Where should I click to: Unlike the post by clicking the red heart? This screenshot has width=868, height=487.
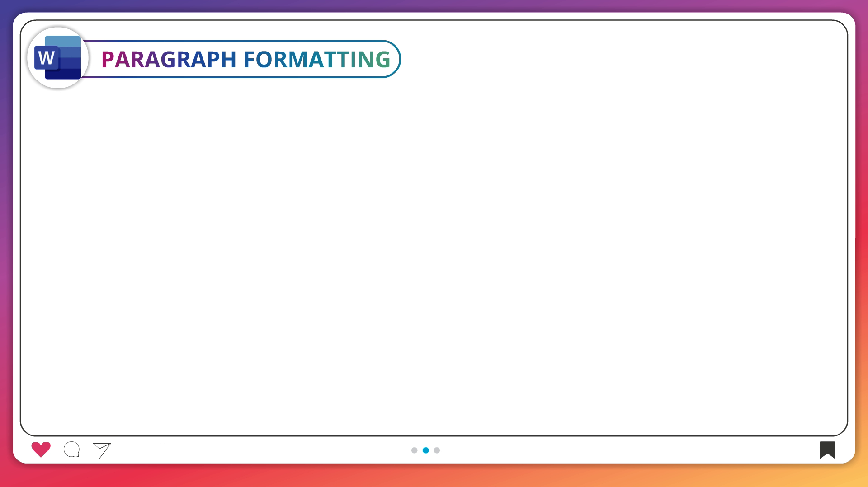pyautogui.click(x=41, y=450)
